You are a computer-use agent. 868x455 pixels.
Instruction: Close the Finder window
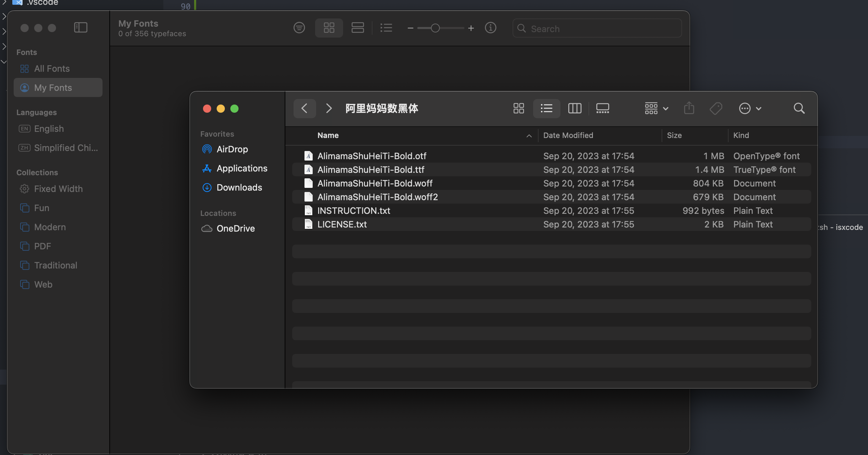pos(207,109)
